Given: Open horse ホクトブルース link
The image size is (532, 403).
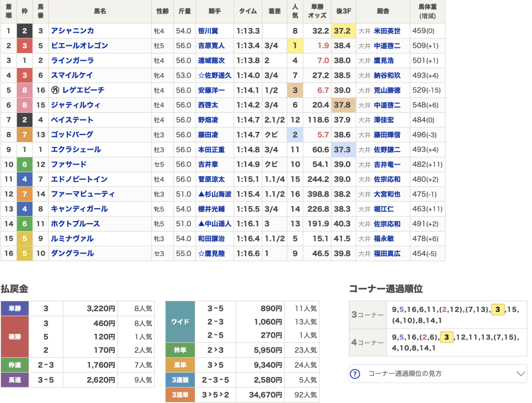Looking at the screenshot, I should [x=75, y=224].
